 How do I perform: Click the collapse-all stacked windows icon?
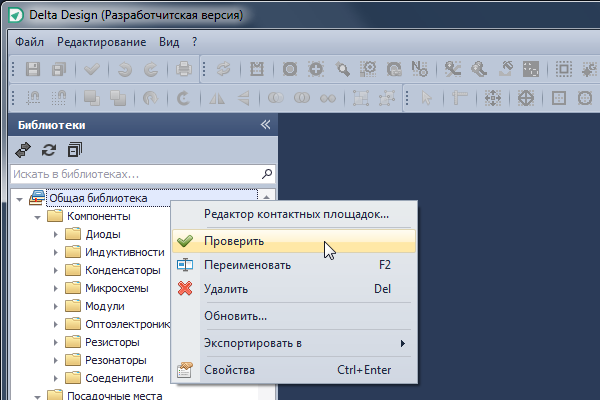pyautogui.click(x=74, y=150)
